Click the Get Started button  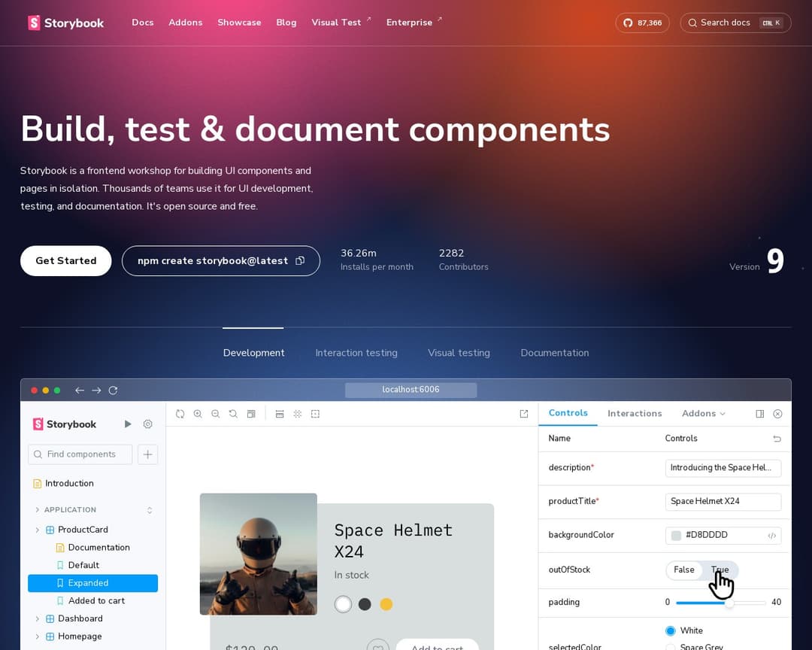pos(66,261)
